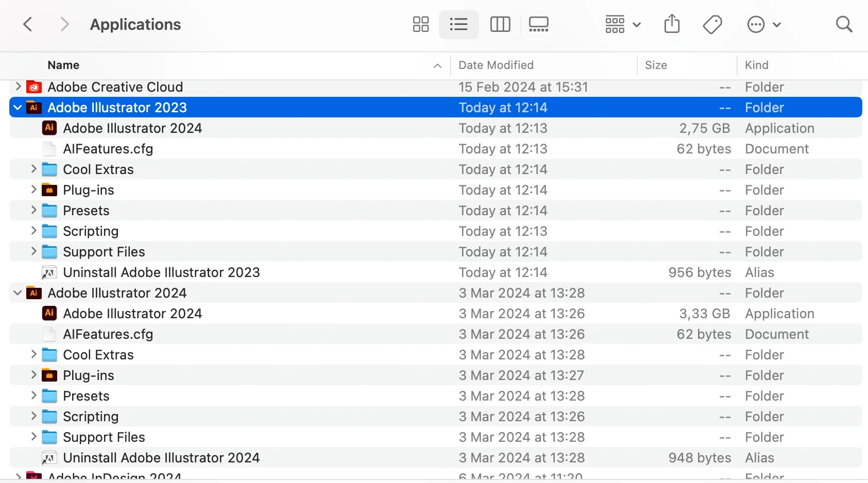Expand Presets dated Today at 12:14

point(33,210)
